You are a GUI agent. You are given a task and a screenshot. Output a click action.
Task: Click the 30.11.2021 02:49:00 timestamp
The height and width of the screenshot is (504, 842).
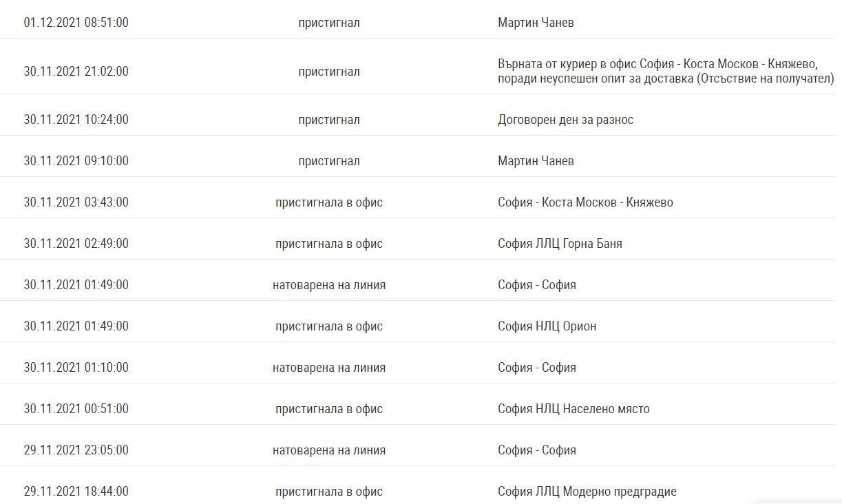(x=76, y=244)
